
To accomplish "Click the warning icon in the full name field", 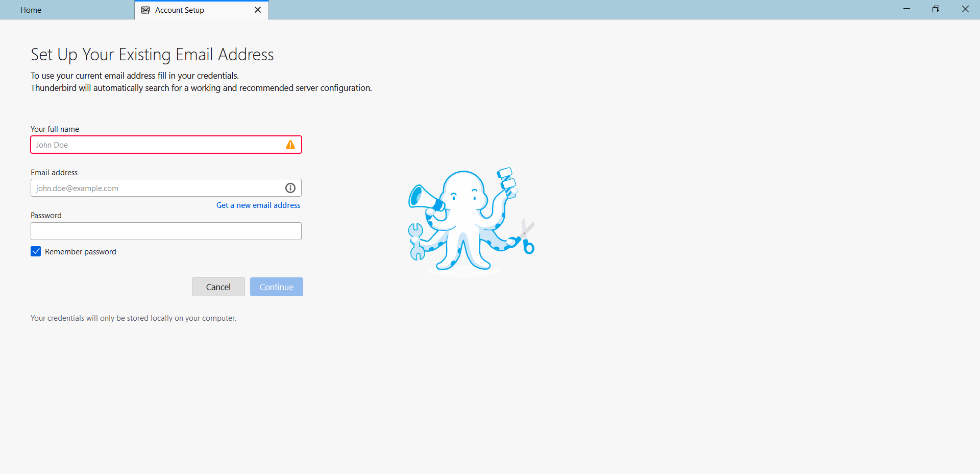I will coord(290,145).
